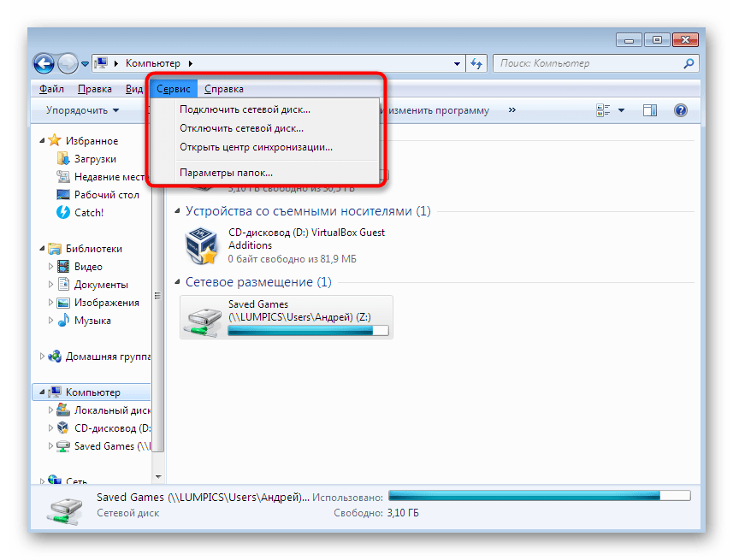
Task: Click the изменить программу toolbar button
Action: pyautogui.click(x=439, y=110)
